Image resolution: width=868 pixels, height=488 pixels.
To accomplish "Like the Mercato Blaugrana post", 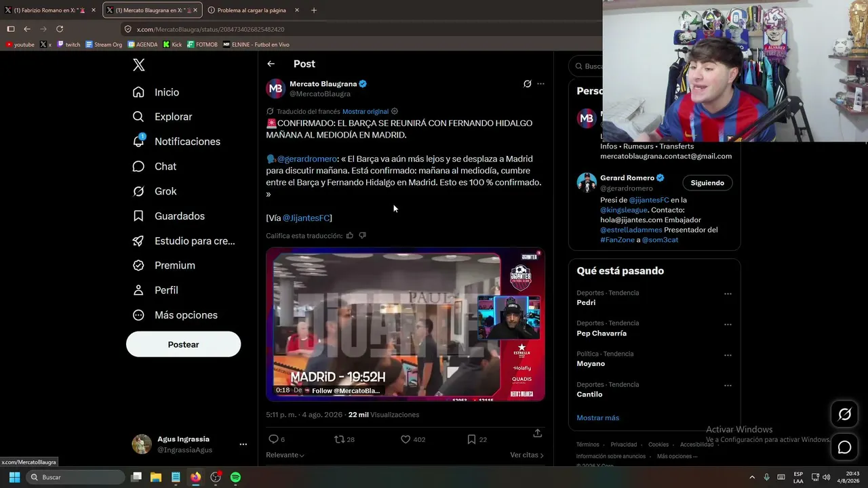I will pos(406,439).
